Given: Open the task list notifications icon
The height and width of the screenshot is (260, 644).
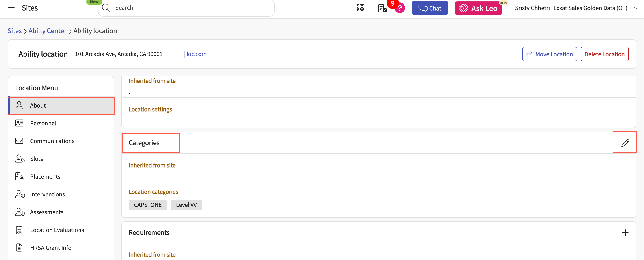Looking at the screenshot, I should pos(382,8).
